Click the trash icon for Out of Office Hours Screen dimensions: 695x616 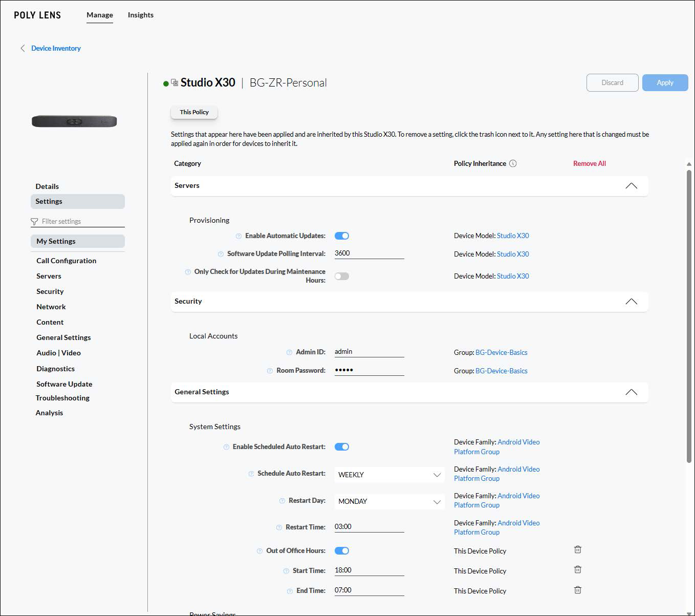(x=577, y=549)
